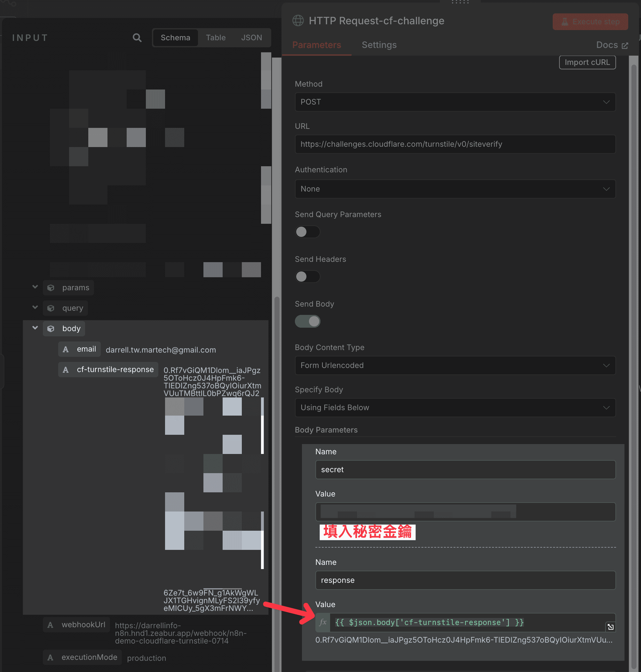
Task: Click the string type icon beside email
Action: pyautogui.click(x=65, y=349)
